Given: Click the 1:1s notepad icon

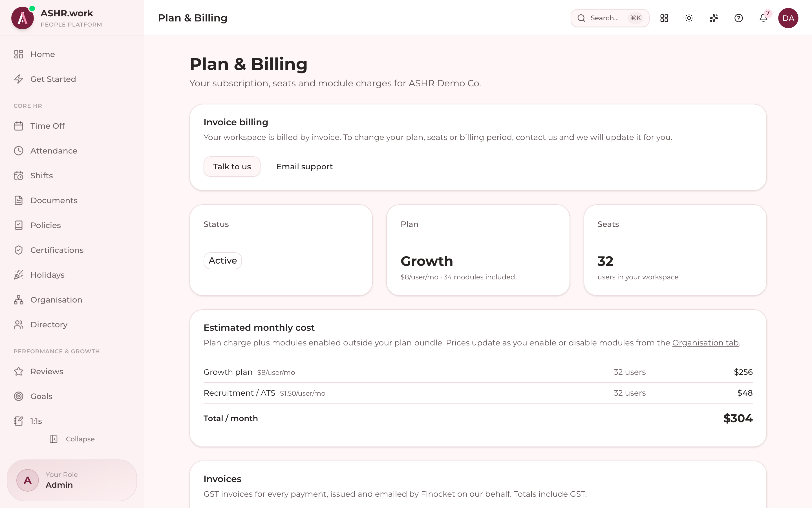Looking at the screenshot, I should [19, 421].
